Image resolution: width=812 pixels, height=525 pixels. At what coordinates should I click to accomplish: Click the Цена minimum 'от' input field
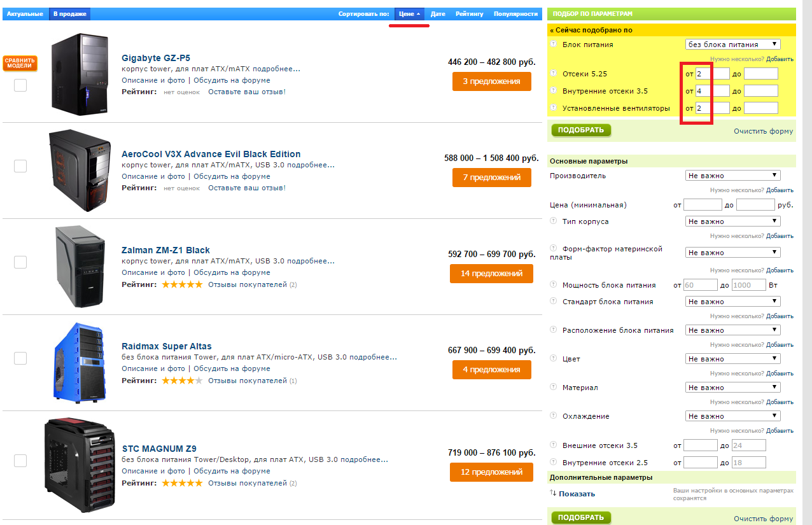(703, 205)
